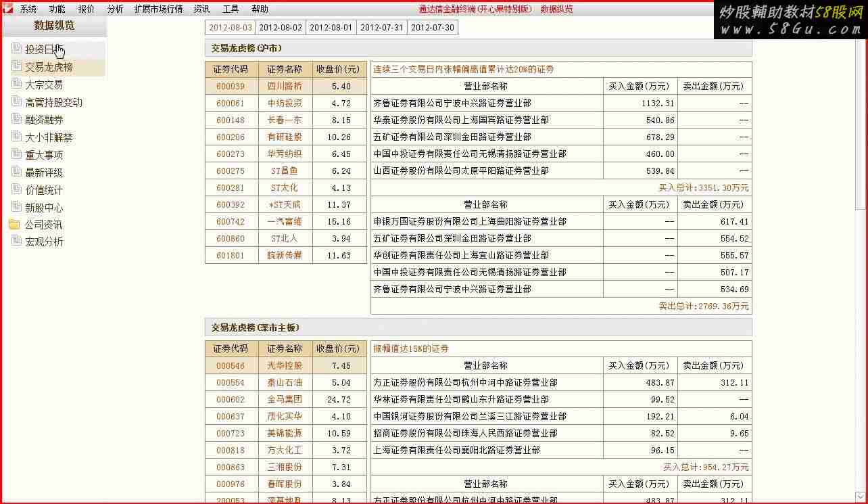
Task: Open 新股中心 in the sidebar
Action: click(44, 208)
